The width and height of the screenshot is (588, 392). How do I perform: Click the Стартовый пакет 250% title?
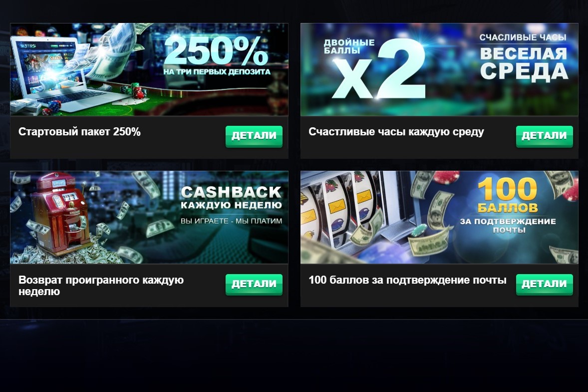coord(79,132)
